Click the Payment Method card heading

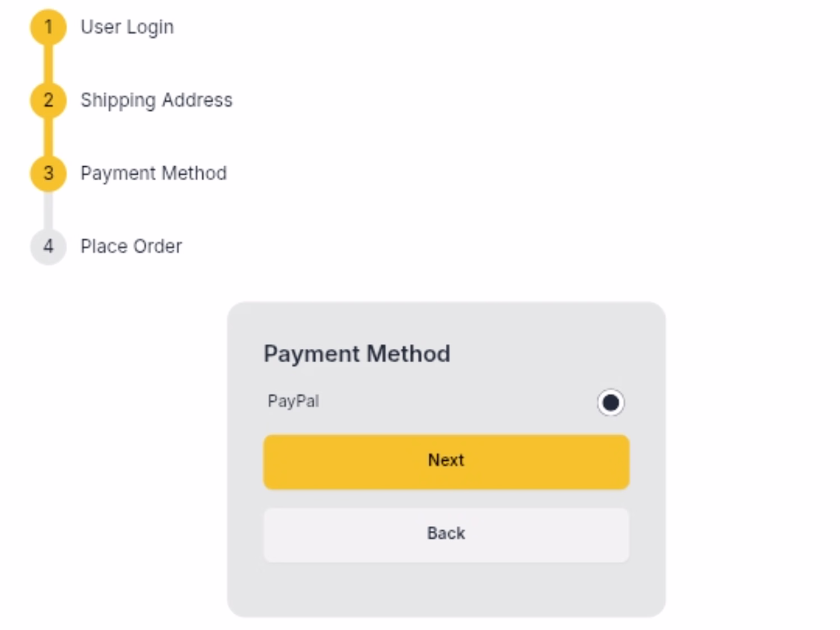357,354
